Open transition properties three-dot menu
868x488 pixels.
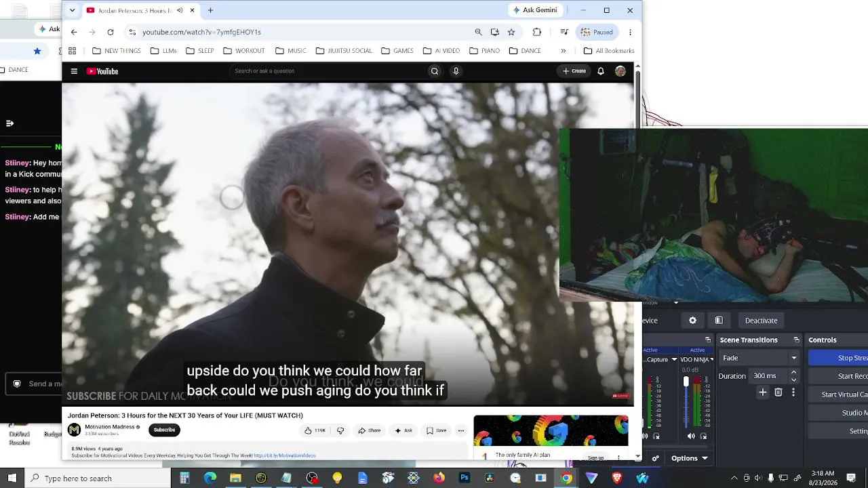tap(793, 392)
